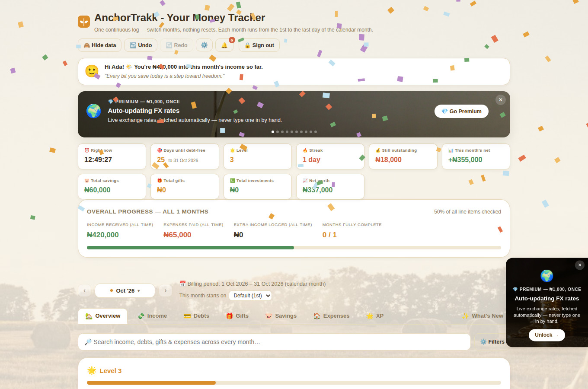Screen dimensions: 588x389
Task: Sign out of the account
Action: (259, 45)
